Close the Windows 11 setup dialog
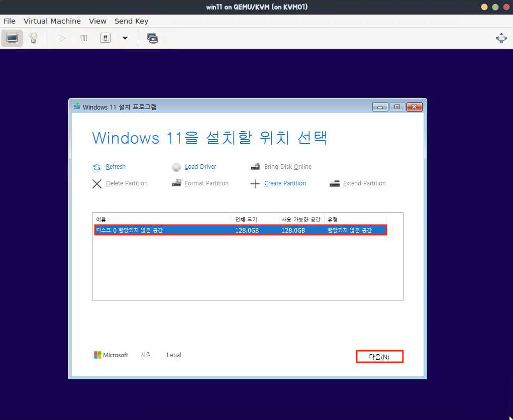This screenshot has height=420, width=513. point(414,107)
